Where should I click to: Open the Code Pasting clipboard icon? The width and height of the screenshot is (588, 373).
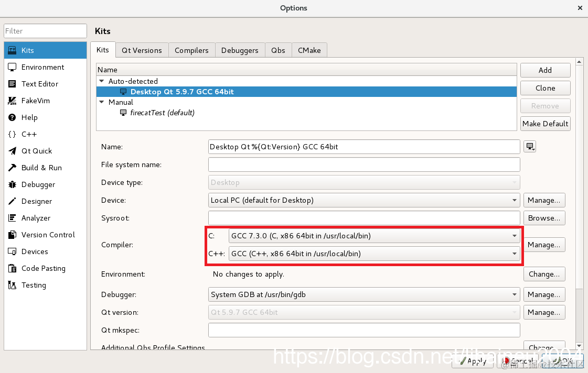[12, 268]
